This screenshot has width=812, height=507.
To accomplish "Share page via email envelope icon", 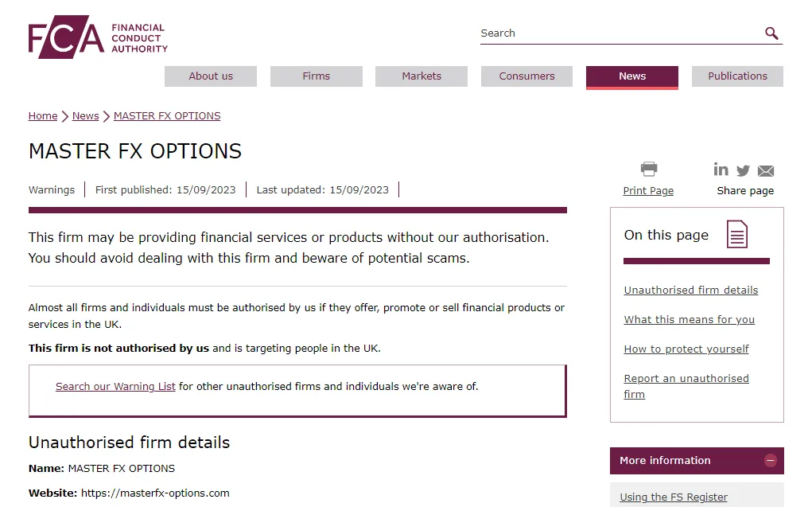I will [x=765, y=171].
